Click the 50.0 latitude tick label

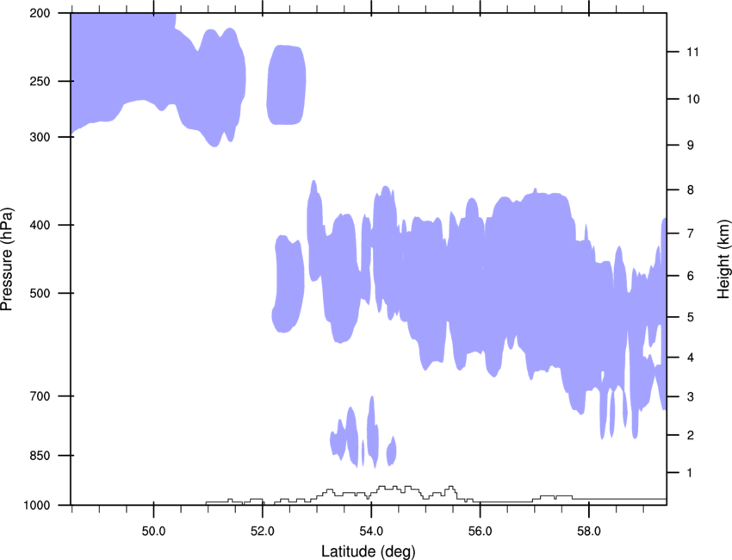[x=153, y=532]
